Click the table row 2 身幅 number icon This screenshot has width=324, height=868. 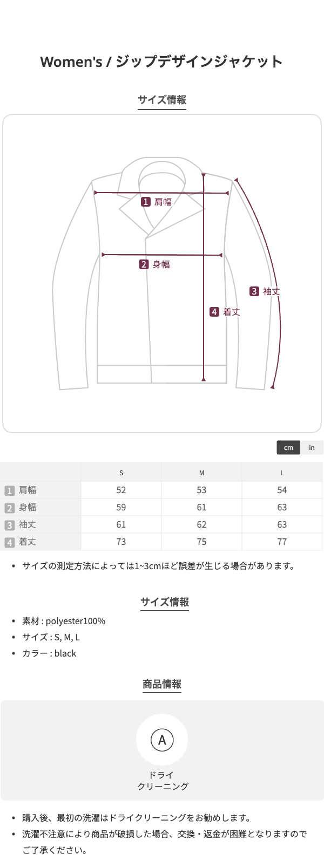coord(9,508)
